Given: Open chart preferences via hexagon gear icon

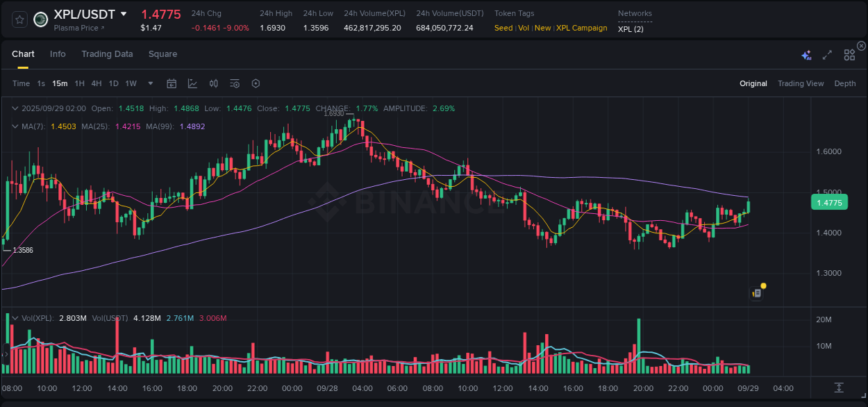Looking at the screenshot, I should [x=256, y=83].
